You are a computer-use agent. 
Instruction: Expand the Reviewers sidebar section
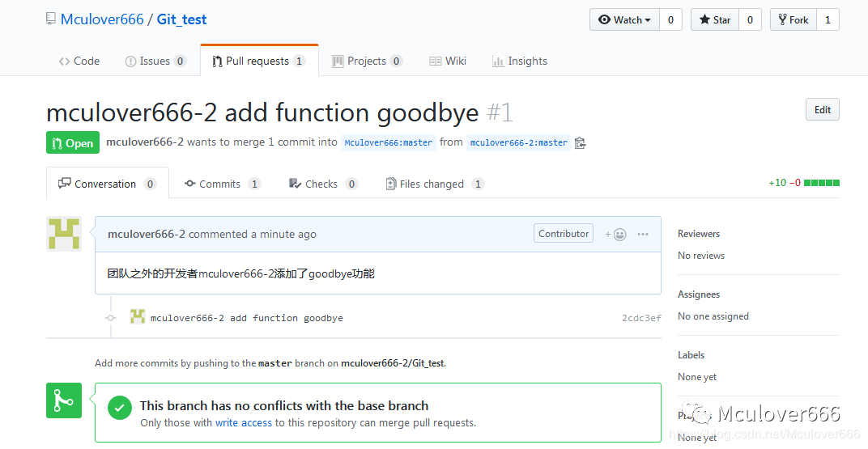tap(699, 234)
